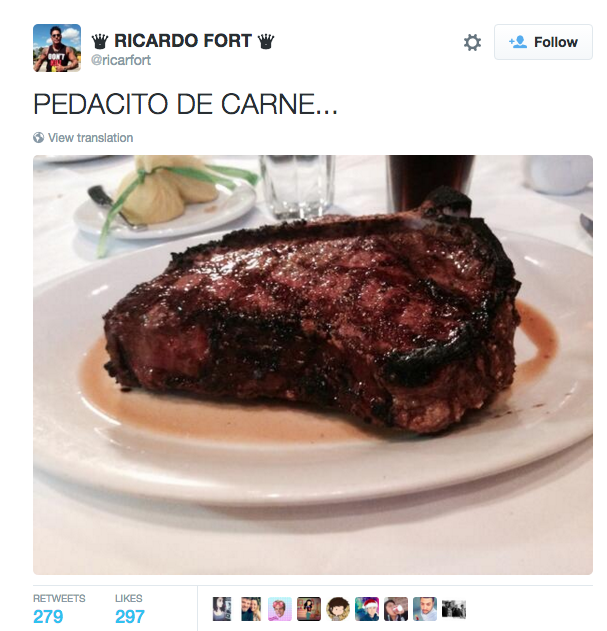Click the View translation link

click(x=91, y=138)
